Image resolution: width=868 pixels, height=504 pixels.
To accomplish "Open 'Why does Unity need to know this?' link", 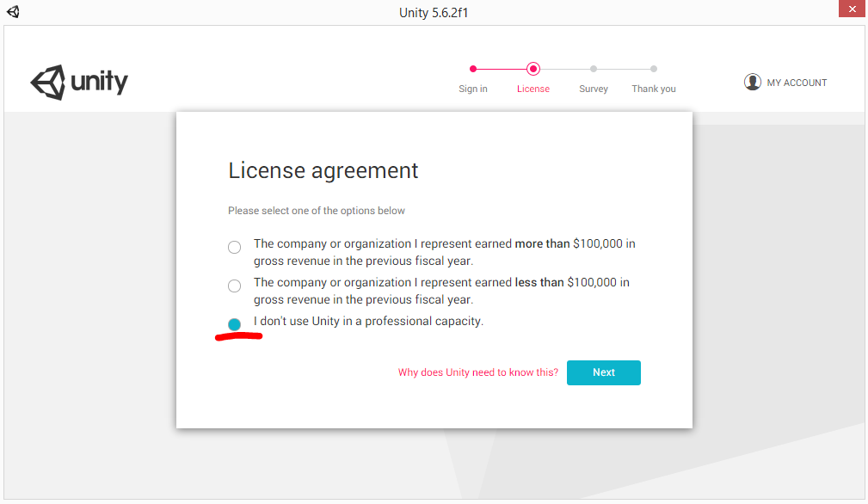I will (x=478, y=372).
